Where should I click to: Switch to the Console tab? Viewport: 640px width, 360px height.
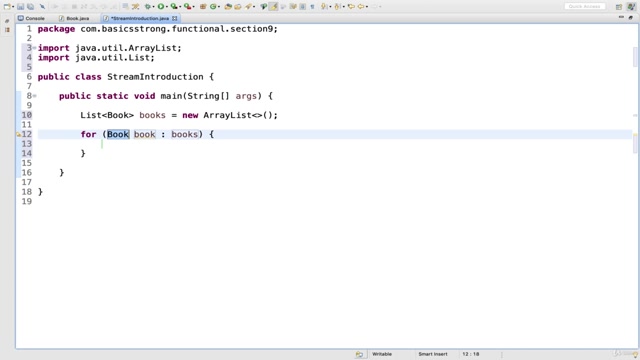pos(31,18)
